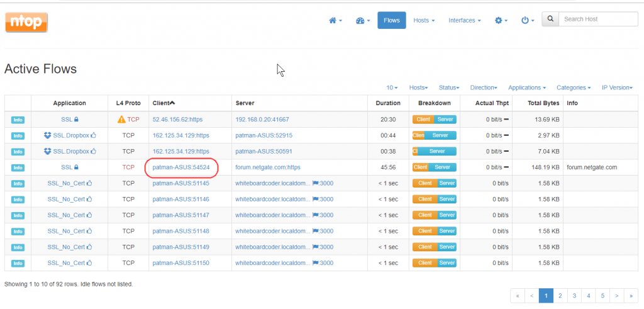Click the lock icon in first SSL row
This screenshot has width=644, height=309.
(77, 119)
